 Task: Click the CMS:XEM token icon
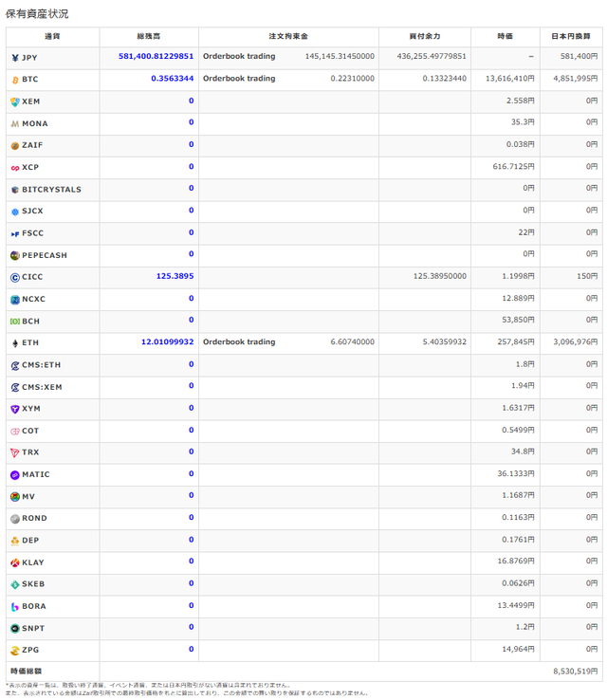pyautogui.click(x=15, y=388)
